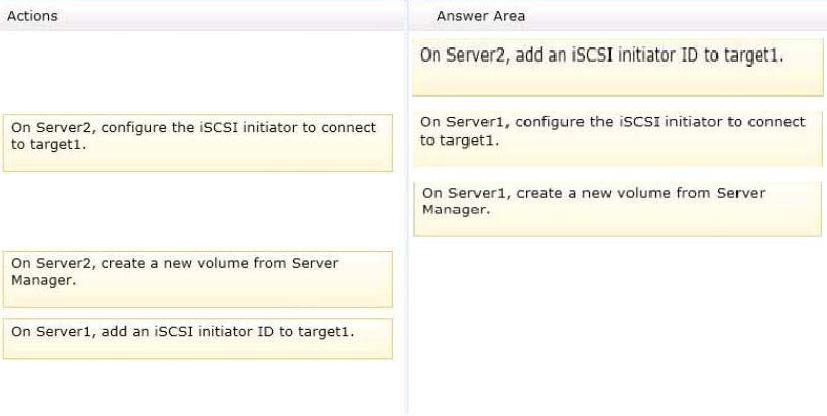Viewport: 827px width, 416px height.
Task: Select Server1 create new volume answer item
Action: [x=618, y=209]
